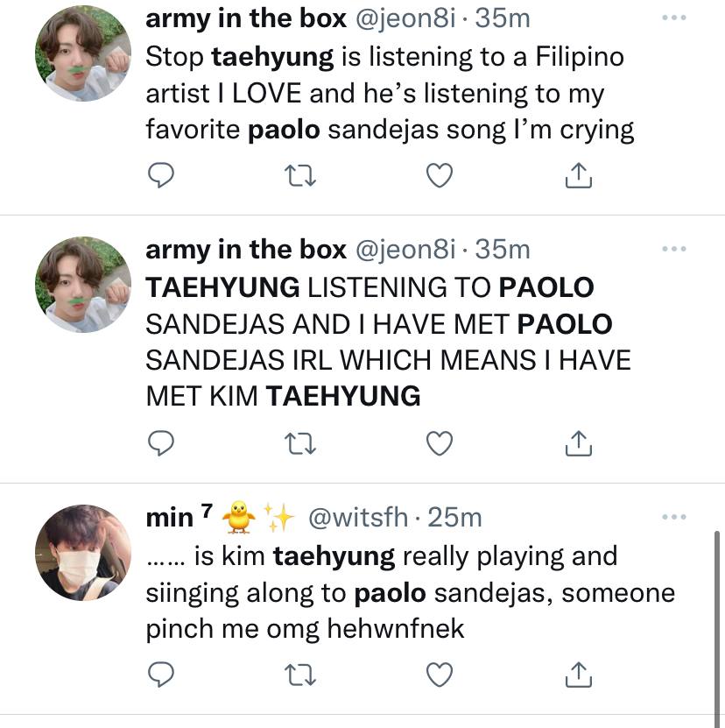725x728 pixels.
Task: Tap the avatar on the all-caps tweet
Action: click(x=82, y=285)
